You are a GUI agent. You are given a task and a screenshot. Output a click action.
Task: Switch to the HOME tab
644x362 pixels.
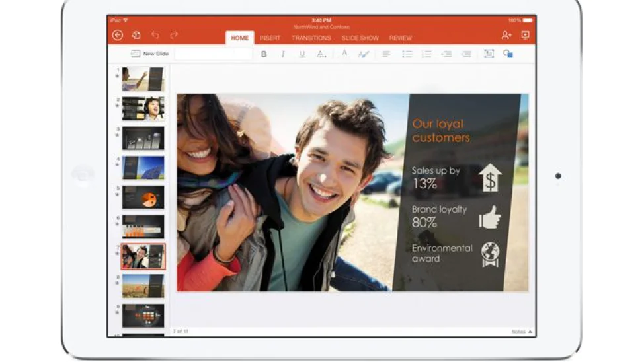pyautogui.click(x=239, y=38)
